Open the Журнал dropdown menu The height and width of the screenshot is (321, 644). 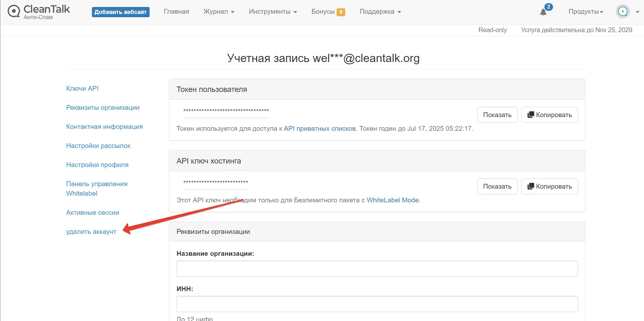click(x=219, y=12)
